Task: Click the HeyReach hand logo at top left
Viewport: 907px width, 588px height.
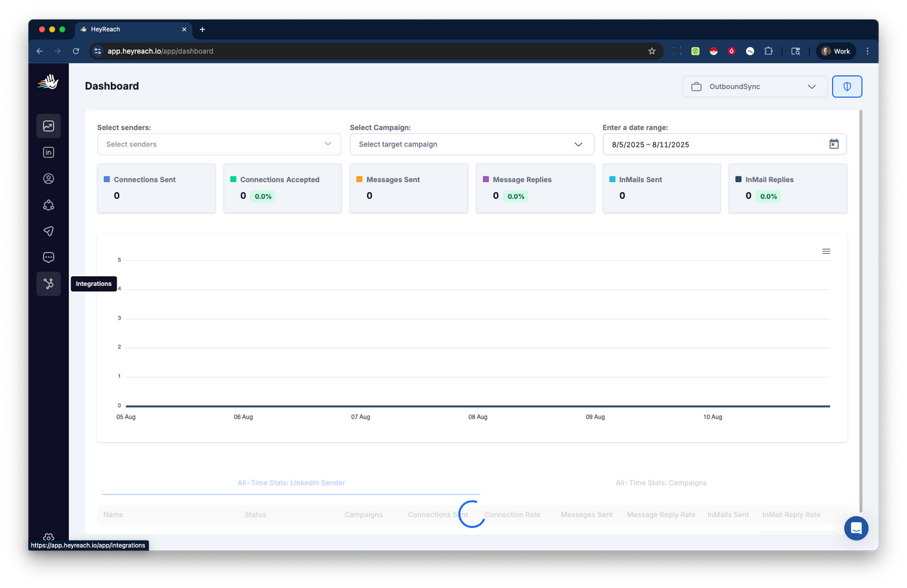Action: pyautogui.click(x=47, y=82)
